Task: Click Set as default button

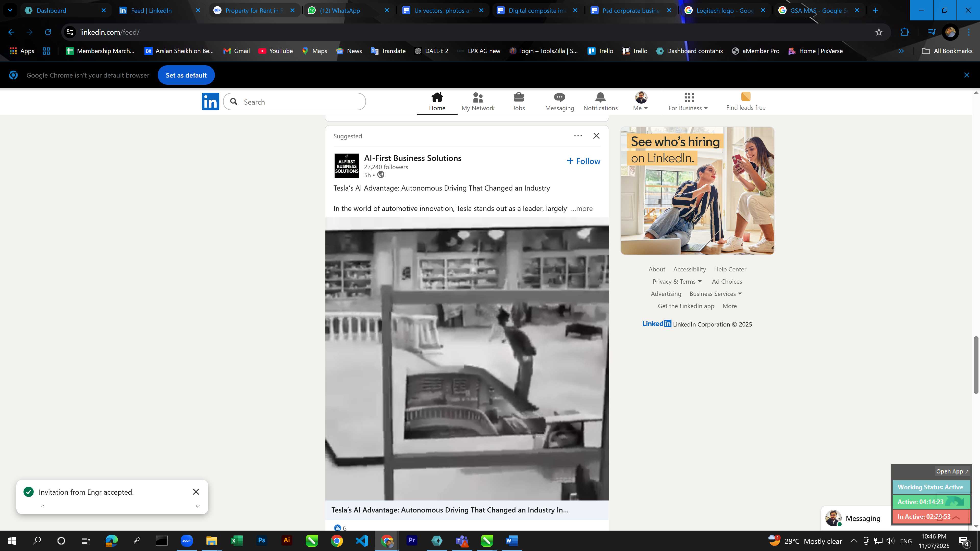Action: pyautogui.click(x=186, y=75)
